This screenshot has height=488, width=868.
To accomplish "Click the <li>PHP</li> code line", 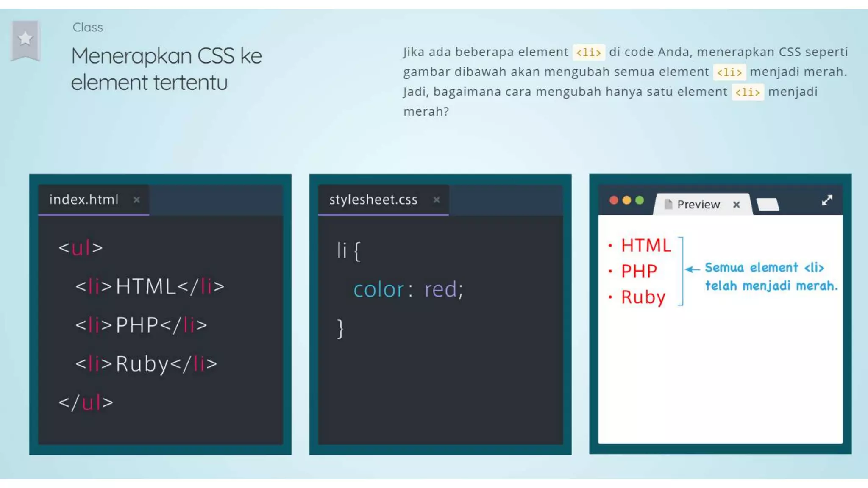I will tap(141, 325).
